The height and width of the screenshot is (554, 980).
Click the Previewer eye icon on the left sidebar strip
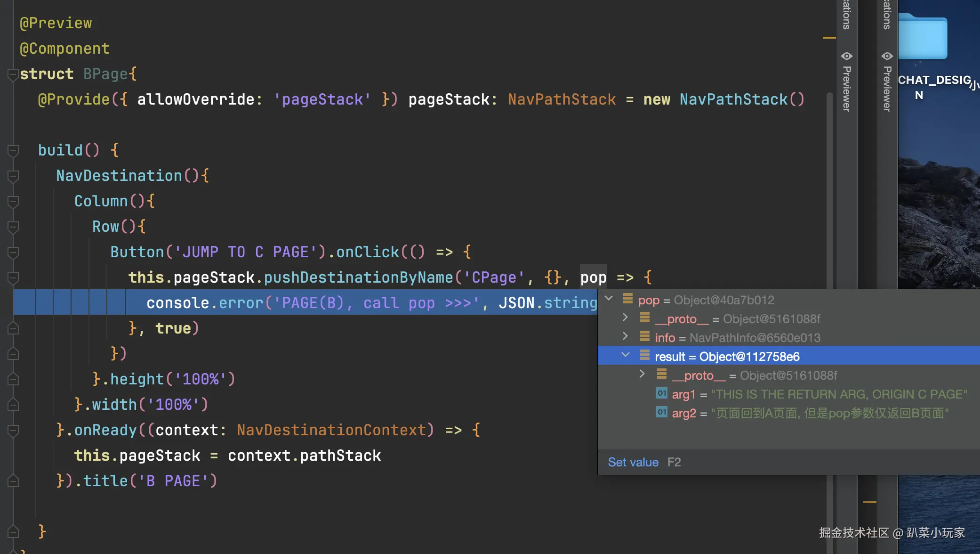[846, 57]
